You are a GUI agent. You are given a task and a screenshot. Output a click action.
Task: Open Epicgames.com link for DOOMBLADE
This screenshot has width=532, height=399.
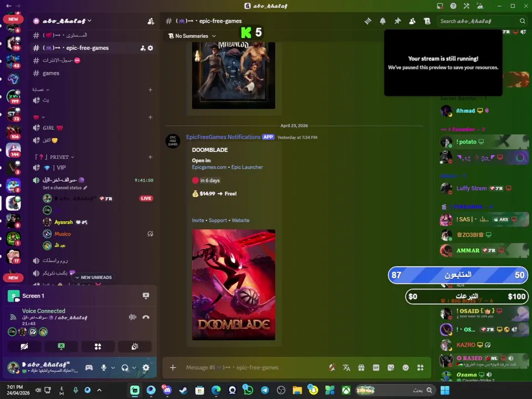[209, 167]
